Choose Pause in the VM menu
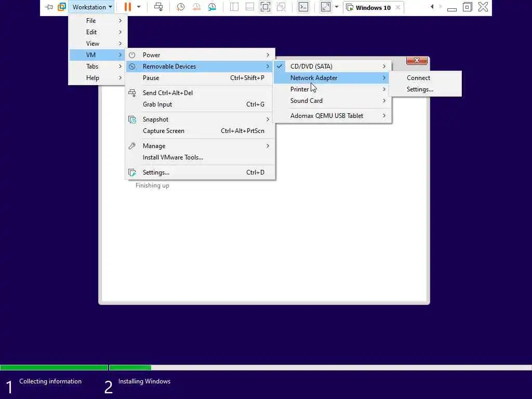This screenshot has width=532, height=399. pos(201,78)
